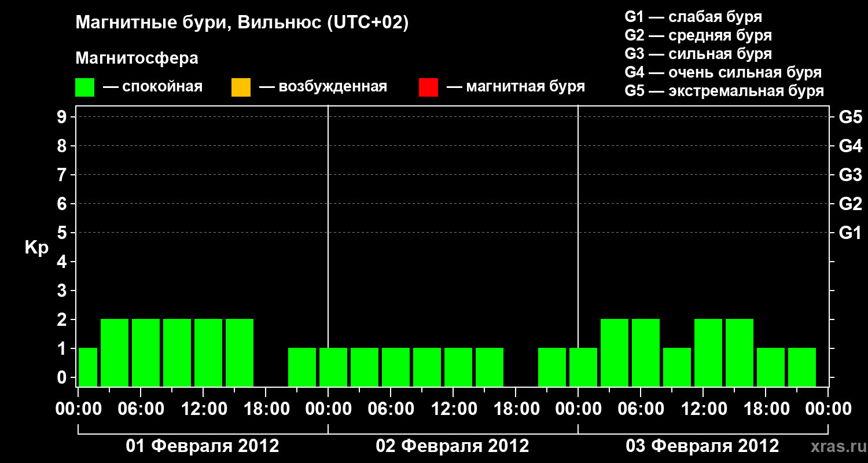Click the 18:00–21:00 bar on 03 Февраля

coord(771,367)
